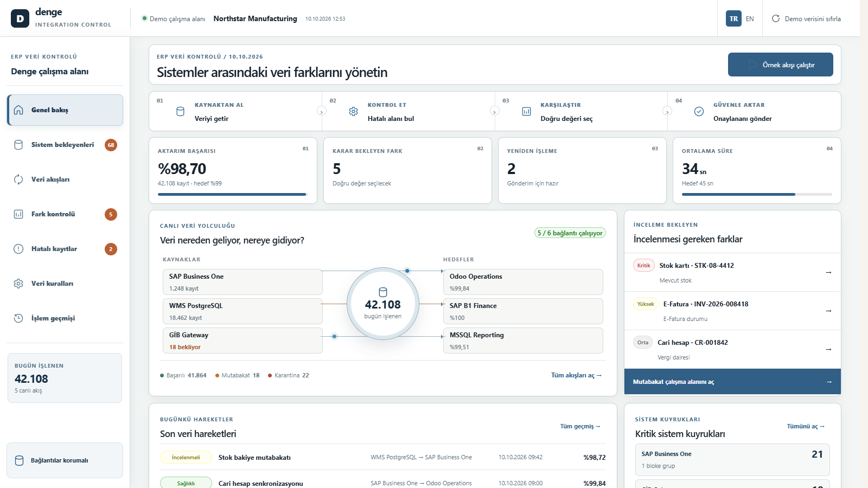The width and height of the screenshot is (868, 488).
Task: Click the Kaynaktan al database icon
Action: pyautogui.click(x=181, y=111)
